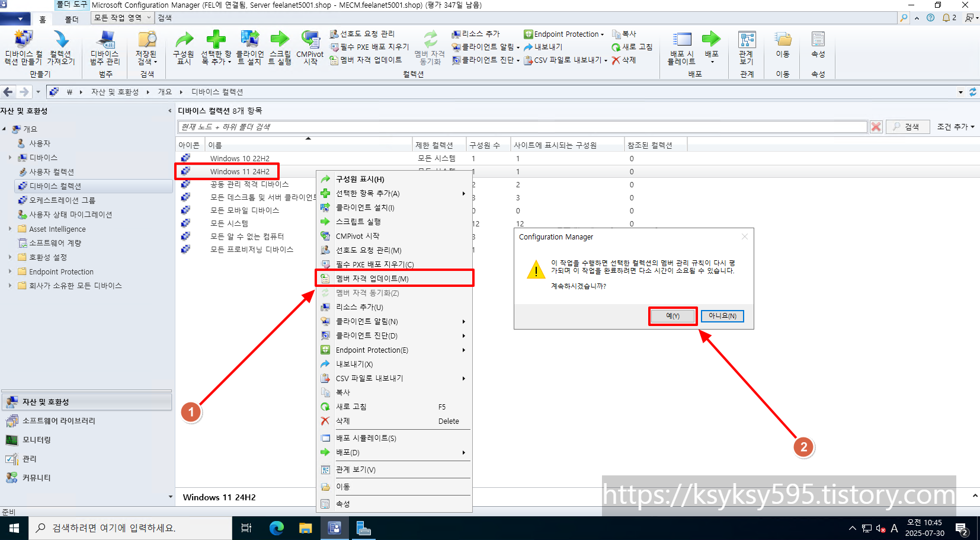Sort by the 이름 column header
This screenshot has height=540, width=980.
(x=308, y=145)
